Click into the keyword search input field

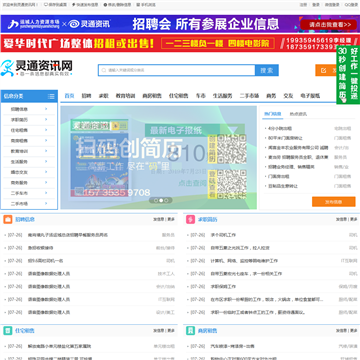(x=177, y=70)
